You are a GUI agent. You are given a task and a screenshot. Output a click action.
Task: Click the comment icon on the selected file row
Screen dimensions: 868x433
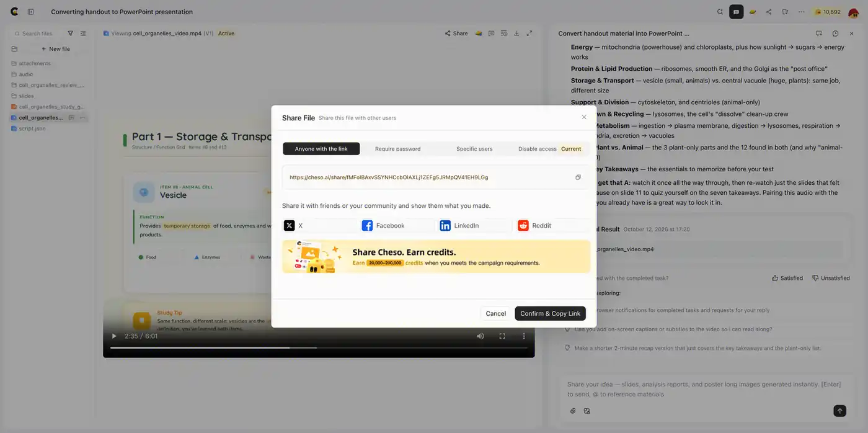72,118
